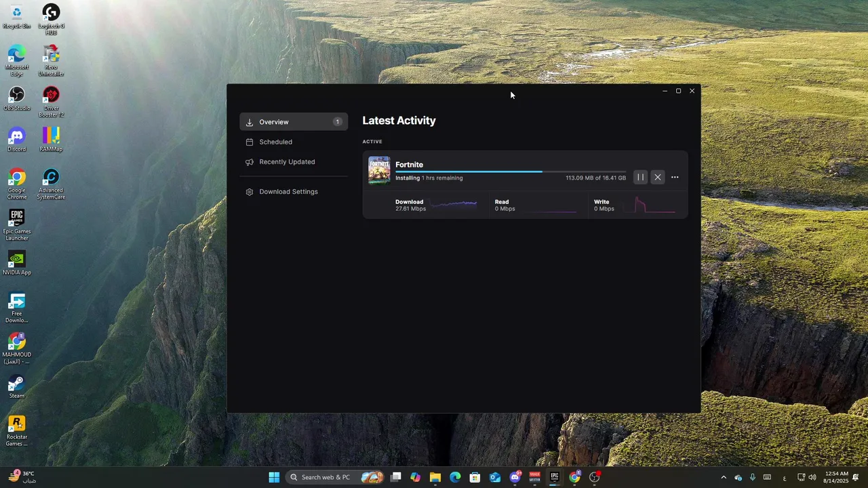Open Task View from the taskbar
This screenshot has height=488, width=868.
396,477
